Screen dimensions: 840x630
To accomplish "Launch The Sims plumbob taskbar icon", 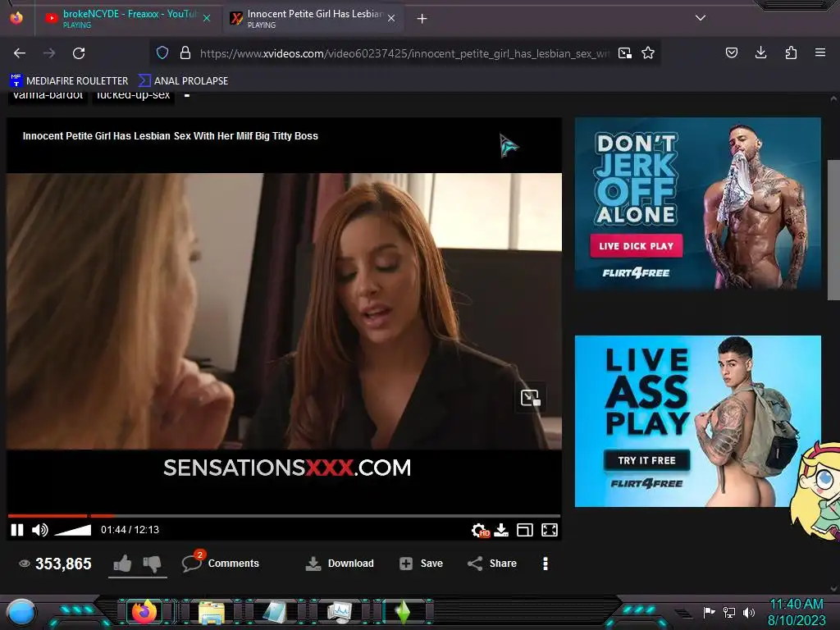I will tap(404, 612).
